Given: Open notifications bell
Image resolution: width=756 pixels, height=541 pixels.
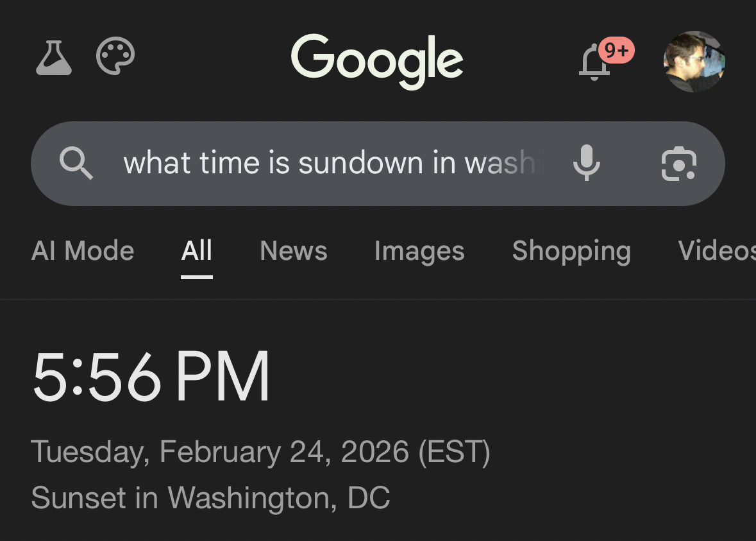Looking at the screenshot, I should pyautogui.click(x=594, y=64).
